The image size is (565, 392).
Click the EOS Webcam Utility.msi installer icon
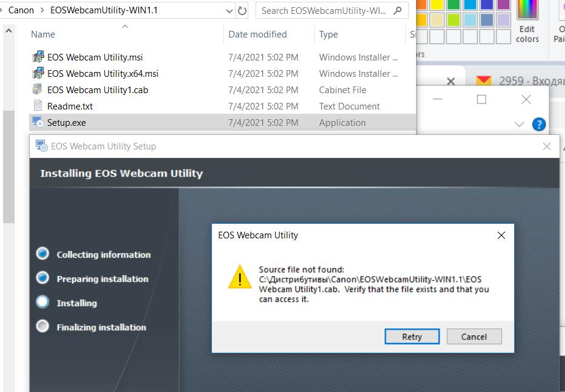pyautogui.click(x=38, y=57)
